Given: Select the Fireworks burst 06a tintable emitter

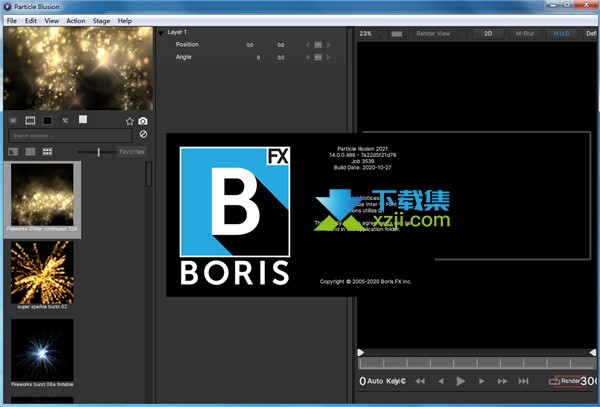Looking at the screenshot, I should (42, 353).
